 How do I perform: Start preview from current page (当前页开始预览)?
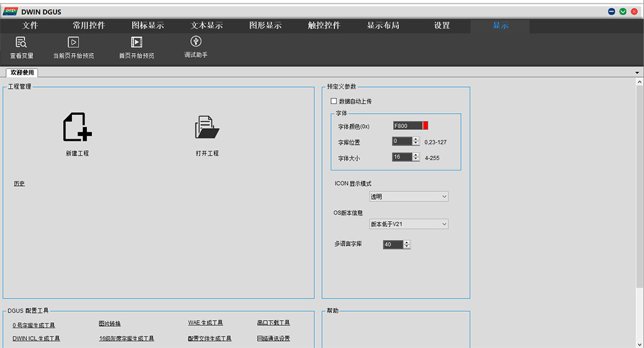73,42
